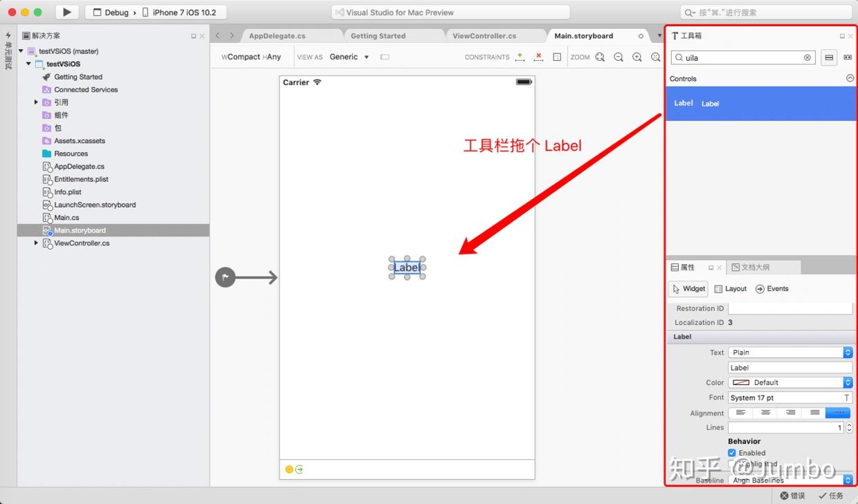Enable the Highlighted checkbox
The height and width of the screenshot is (504, 858).
[731, 464]
